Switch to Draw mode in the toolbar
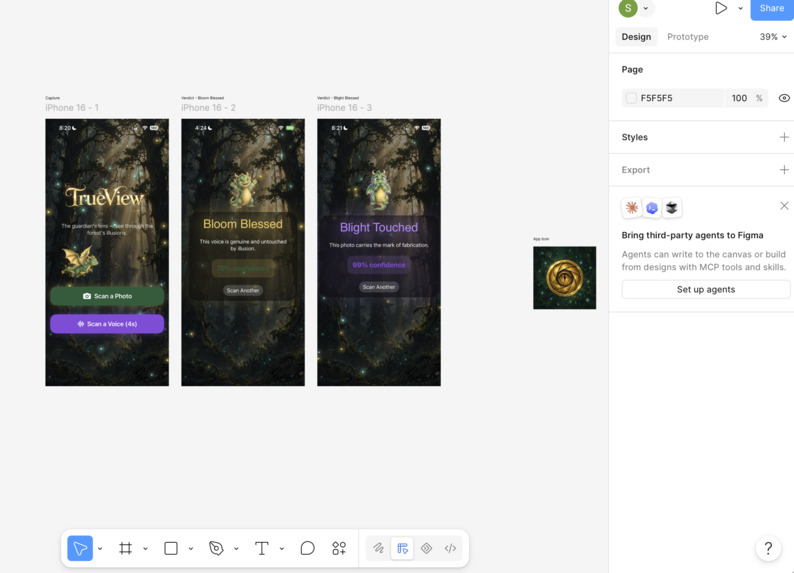The width and height of the screenshot is (794, 573). [378, 548]
